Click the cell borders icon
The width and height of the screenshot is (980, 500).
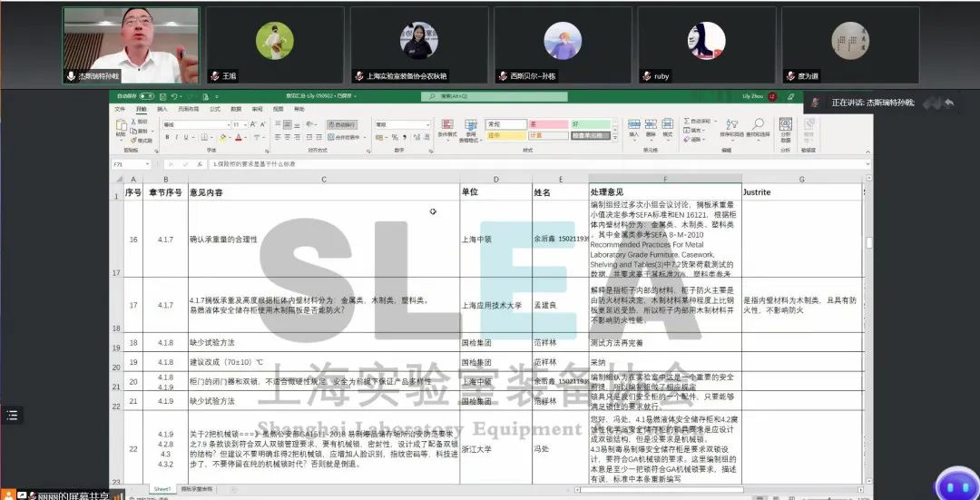click(x=204, y=137)
